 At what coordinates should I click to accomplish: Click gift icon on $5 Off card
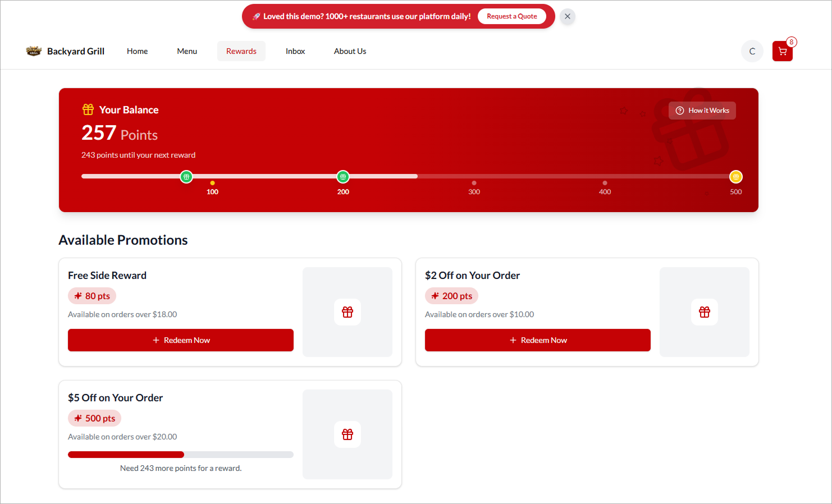click(348, 434)
